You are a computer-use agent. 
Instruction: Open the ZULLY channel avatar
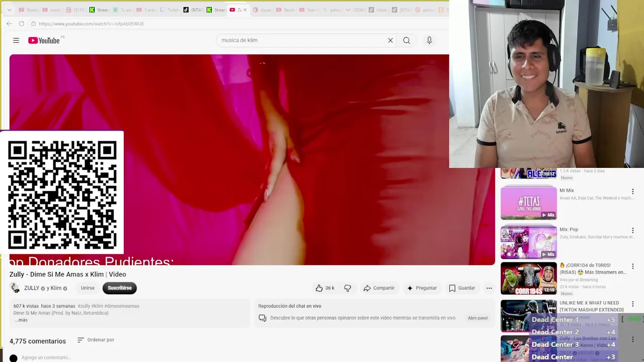(x=15, y=288)
